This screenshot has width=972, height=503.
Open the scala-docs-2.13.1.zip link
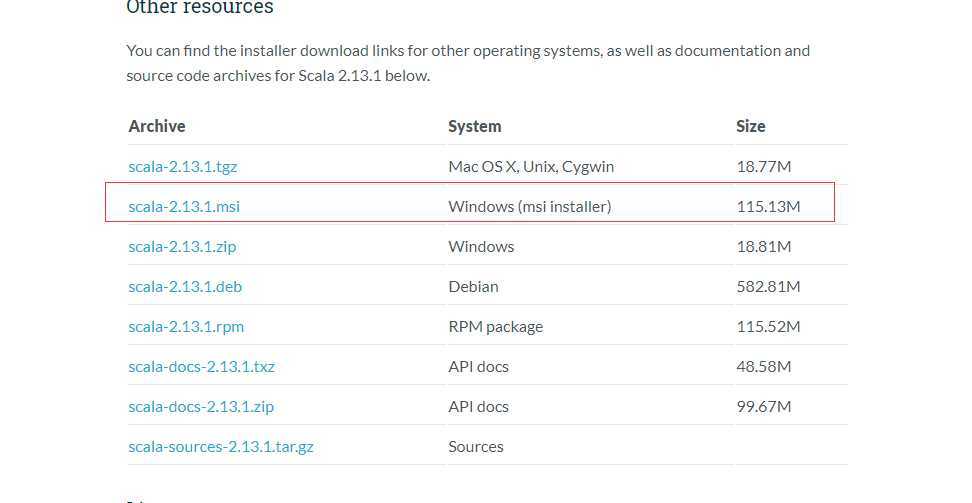(201, 407)
